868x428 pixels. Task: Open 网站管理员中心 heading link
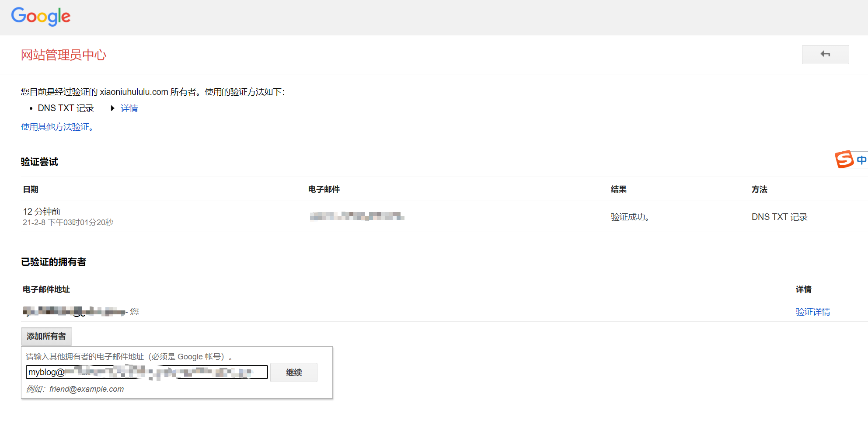tap(64, 55)
